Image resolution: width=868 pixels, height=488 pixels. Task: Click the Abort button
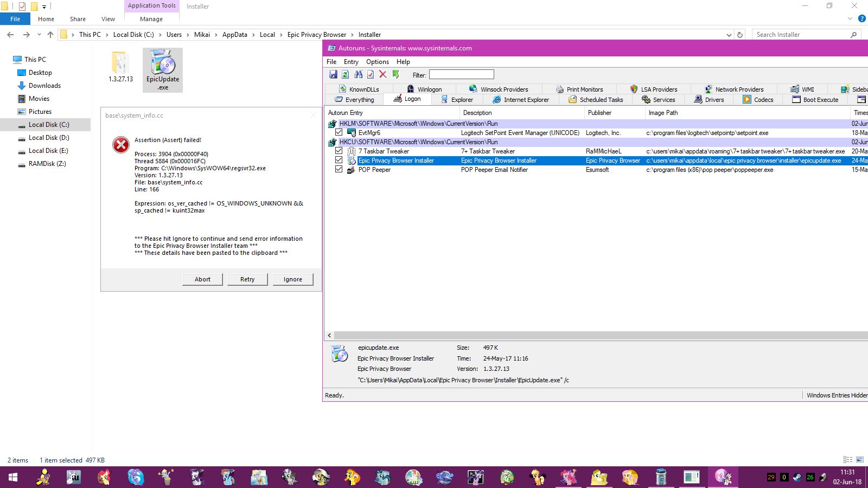202,279
